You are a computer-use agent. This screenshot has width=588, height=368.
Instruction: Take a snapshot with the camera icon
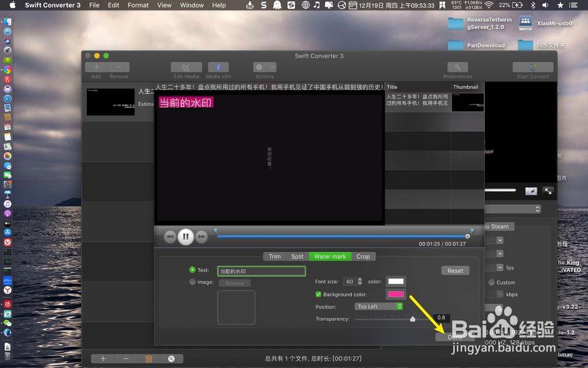(x=531, y=191)
